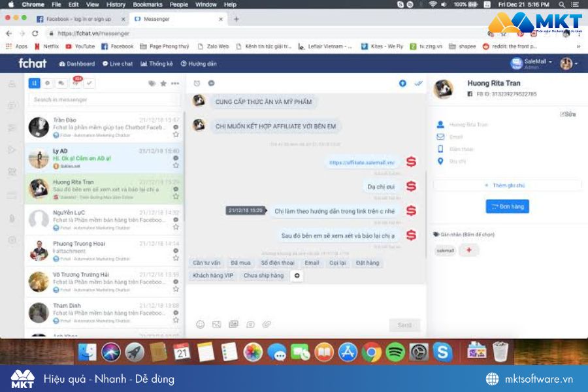Viewport: 588px width, 392px height.
Task: Open a new Chrome tab
Action: [237, 19]
